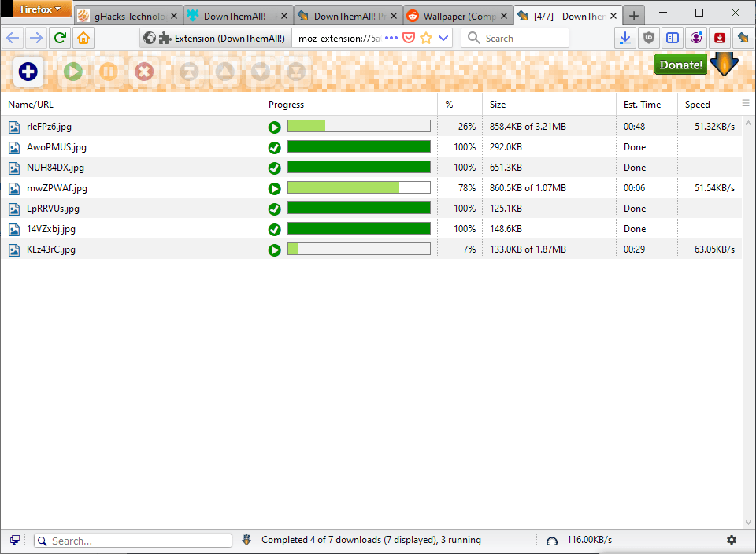
Task: Click the bottom Search... filter field
Action: 133,541
